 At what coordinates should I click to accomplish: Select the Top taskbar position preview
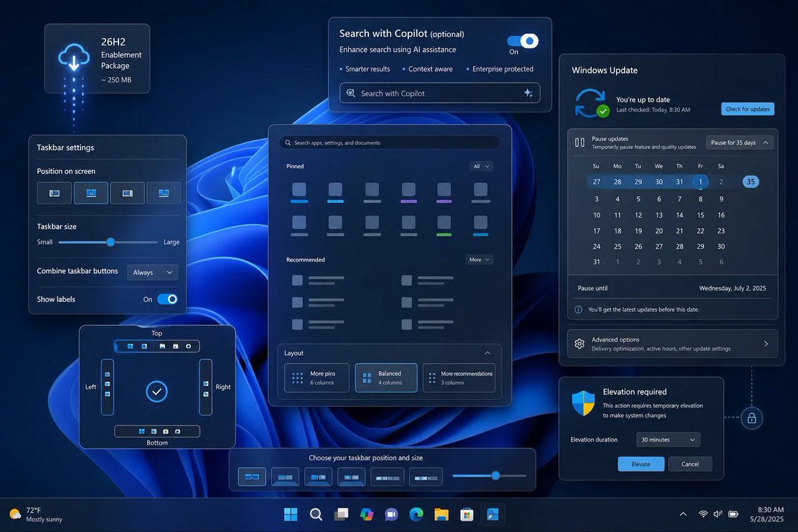[x=157, y=346]
